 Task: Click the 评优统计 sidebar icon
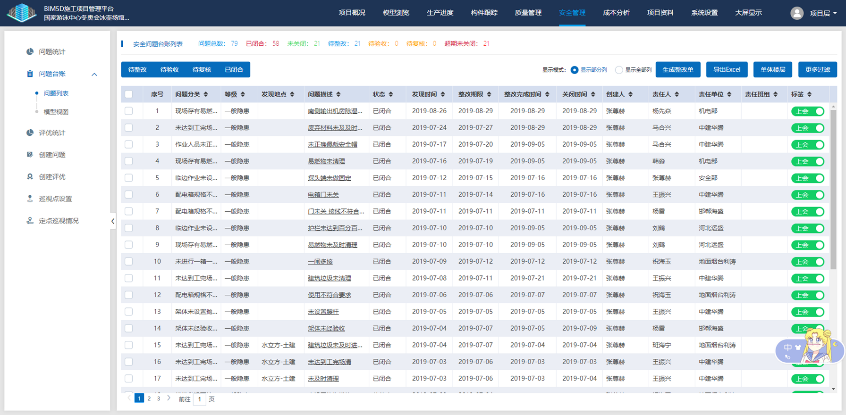pos(29,132)
